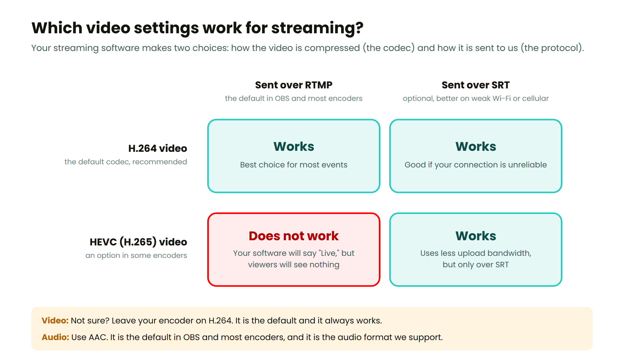Viewport: 624px width, 364px height.
Task: Click the 'Audio:' tip about AAC
Action: coord(242,337)
